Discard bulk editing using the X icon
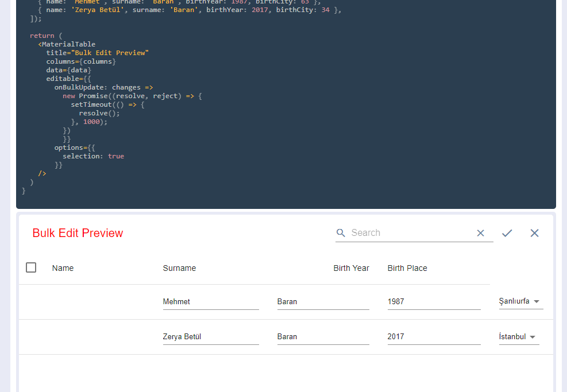This screenshot has height=392, width=567. coord(534,232)
